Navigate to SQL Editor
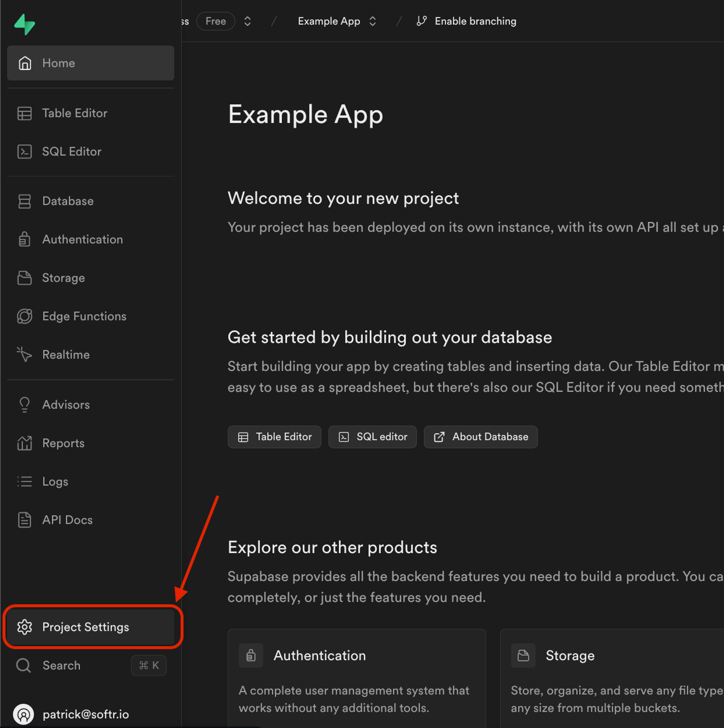The height and width of the screenshot is (728, 724). point(72,151)
